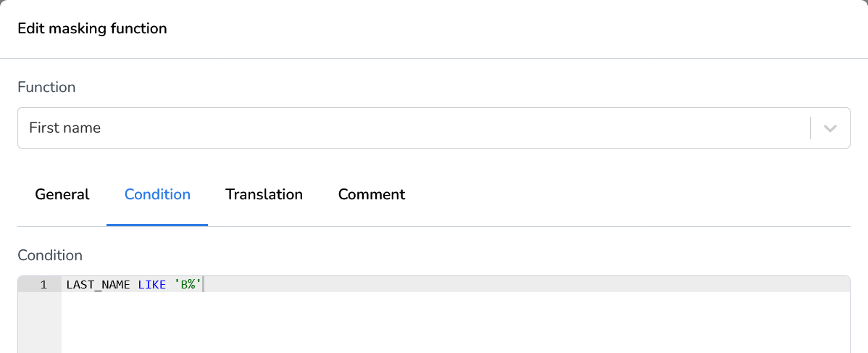
Task: Click the 'Condition' label above the editor
Action: click(x=50, y=255)
